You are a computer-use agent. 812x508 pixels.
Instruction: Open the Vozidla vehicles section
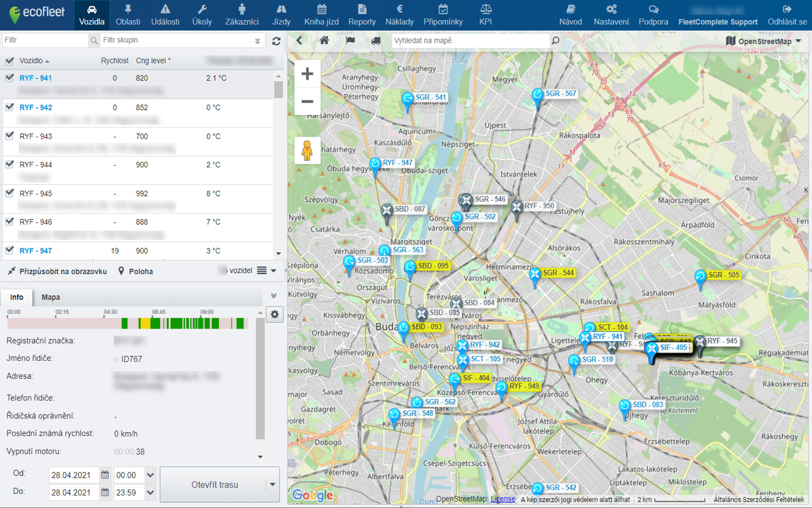(x=91, y=15)
